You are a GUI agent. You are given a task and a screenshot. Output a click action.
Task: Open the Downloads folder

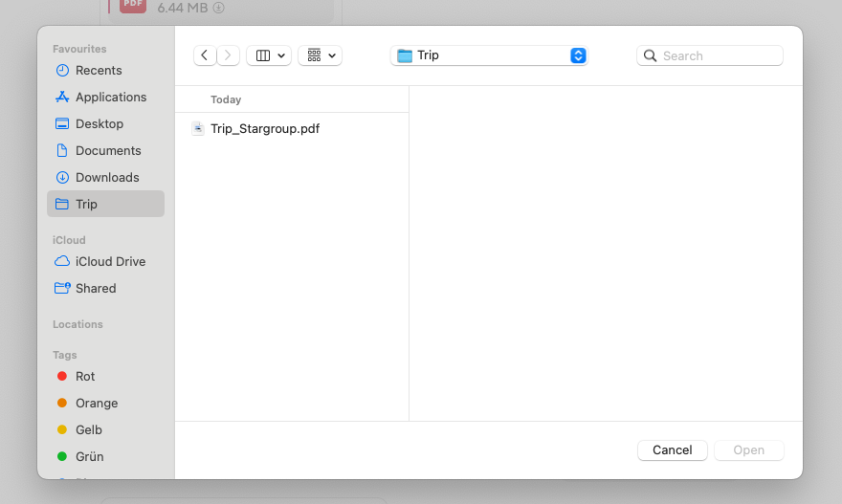[106, 177]
